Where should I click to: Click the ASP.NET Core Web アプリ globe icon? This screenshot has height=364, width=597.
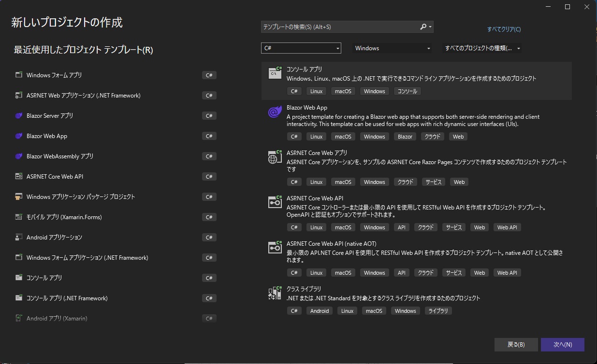pyautogui.click(x=275, y=157)
